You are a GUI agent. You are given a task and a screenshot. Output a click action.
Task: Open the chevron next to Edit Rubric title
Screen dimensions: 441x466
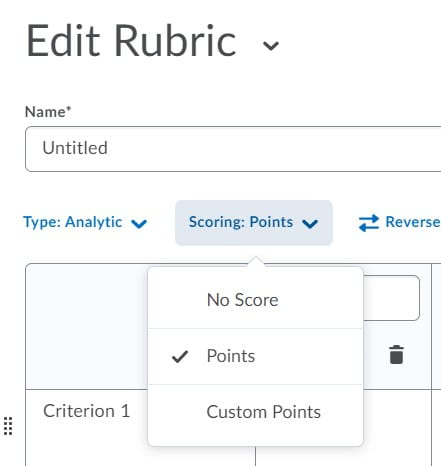pos(271,46)
